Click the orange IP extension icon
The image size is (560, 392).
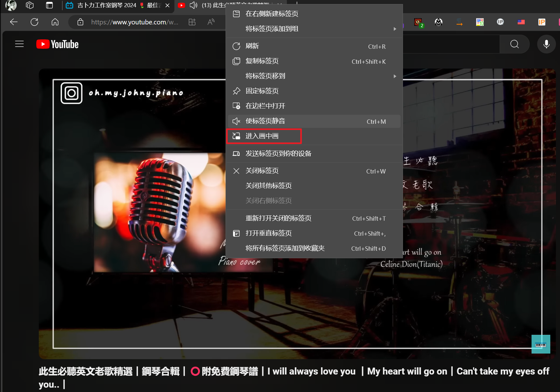pos(542,22)
